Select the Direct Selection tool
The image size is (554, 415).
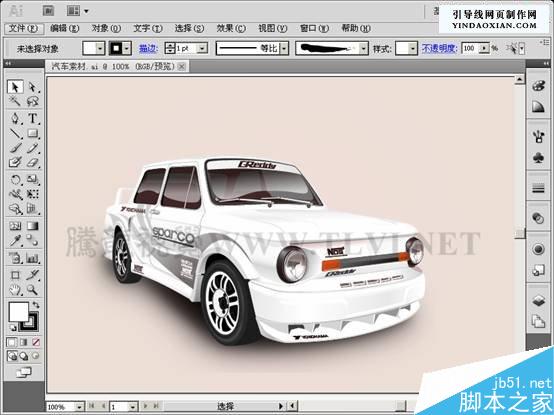click(x=33, y=87)
